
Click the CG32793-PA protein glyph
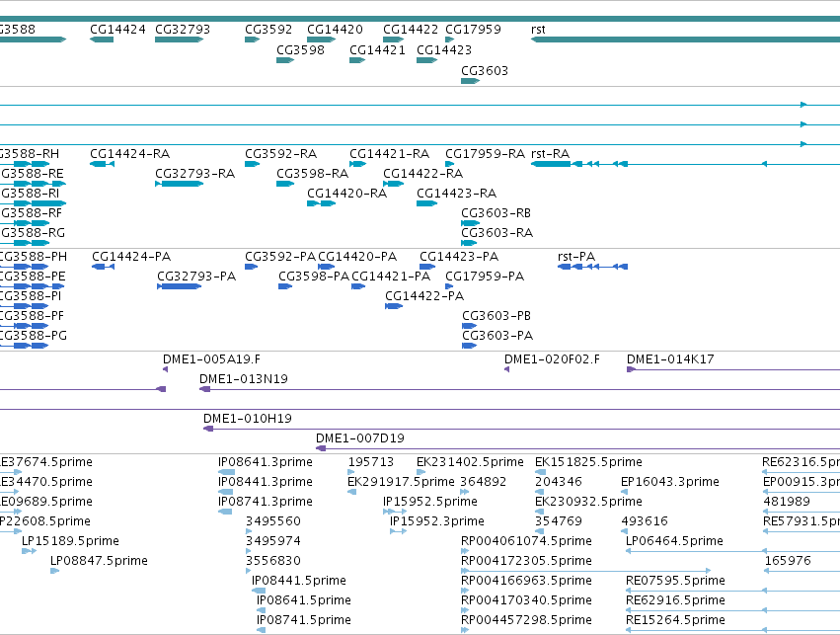[x=179, y=286]
